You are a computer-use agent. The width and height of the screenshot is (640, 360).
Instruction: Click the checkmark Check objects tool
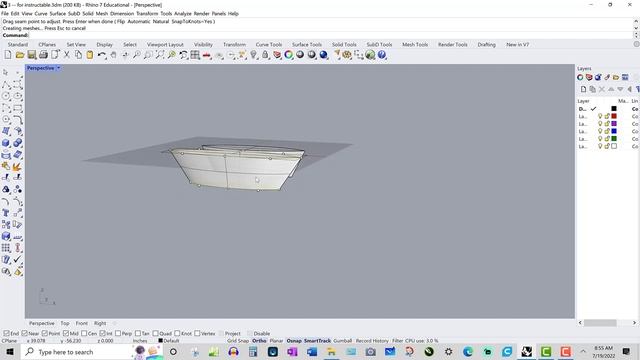pos(17,260)
